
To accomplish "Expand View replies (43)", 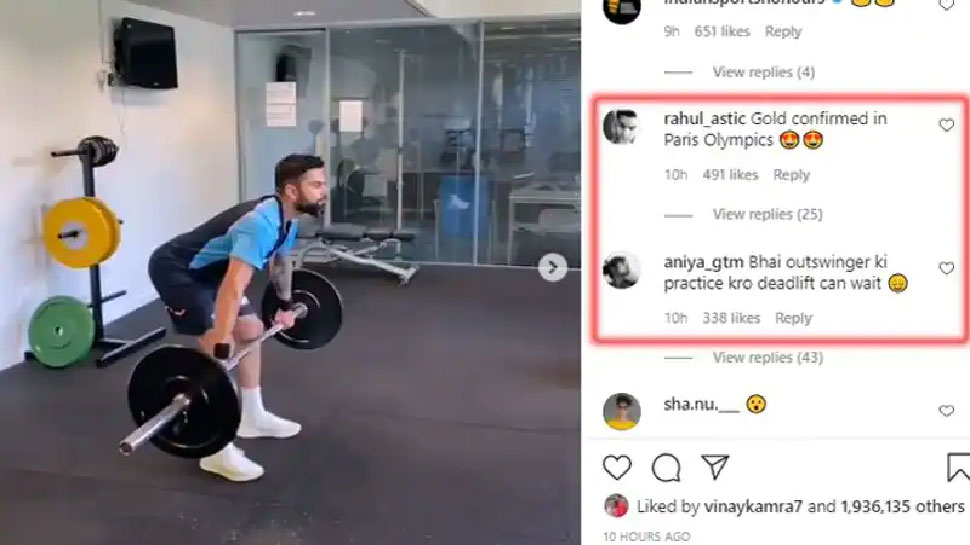I will coord(767,358).
